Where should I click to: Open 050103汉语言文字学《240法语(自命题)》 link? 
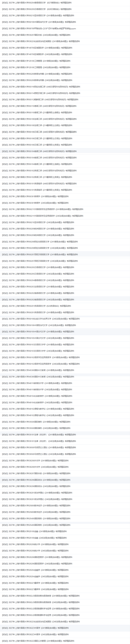coord(38,351)
